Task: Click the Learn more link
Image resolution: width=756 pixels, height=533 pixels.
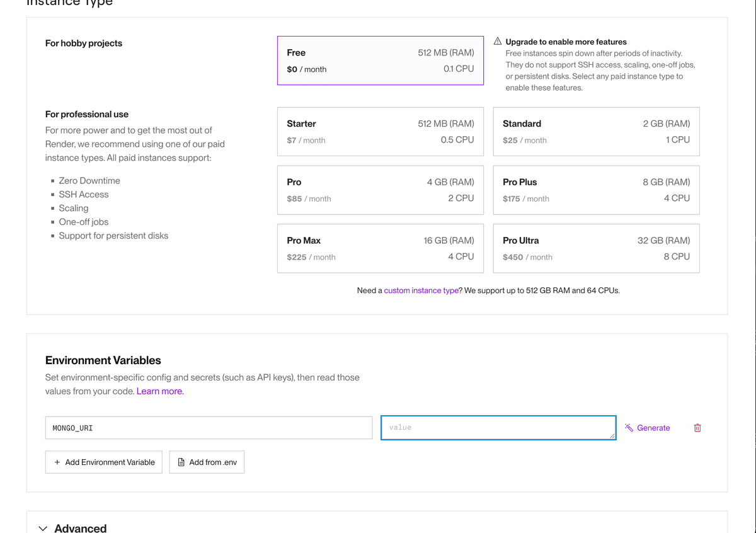Action: (x=159, y=391)
